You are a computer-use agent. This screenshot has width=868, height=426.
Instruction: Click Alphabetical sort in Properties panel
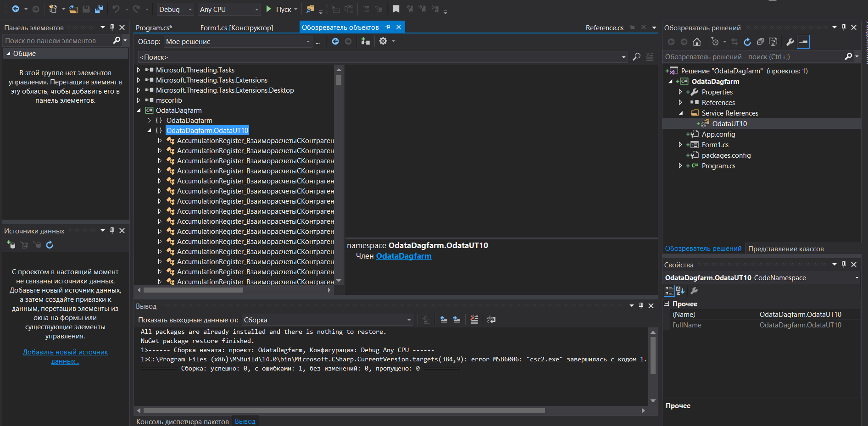680,291
